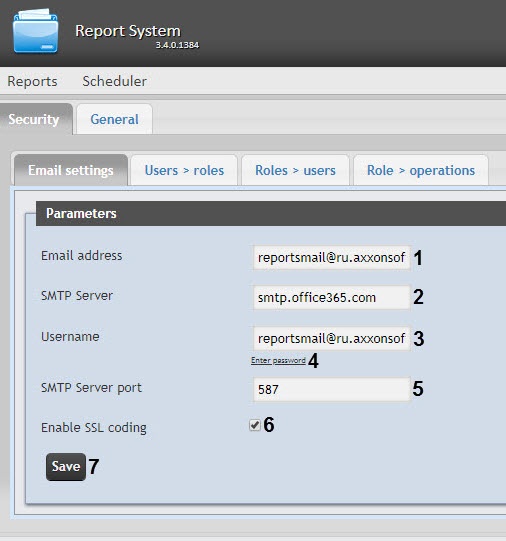The height and width of the screenshot is (541, 506).
Task: Focus the Username input field
Action: (331, 338)
